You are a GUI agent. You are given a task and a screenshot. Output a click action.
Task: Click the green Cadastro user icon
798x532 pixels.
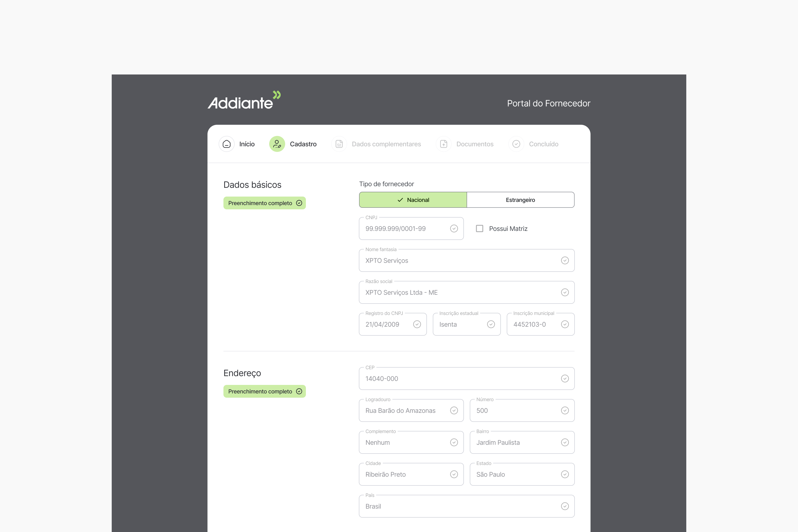coord(277,144)
